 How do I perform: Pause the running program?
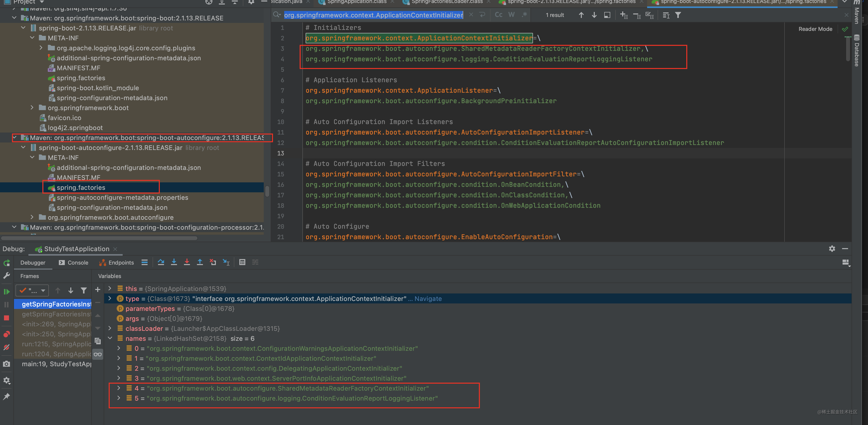pos(6,304)
